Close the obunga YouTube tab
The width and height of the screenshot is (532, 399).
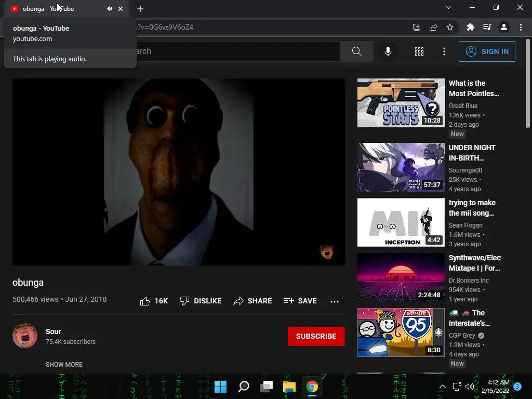click(121, 9)
